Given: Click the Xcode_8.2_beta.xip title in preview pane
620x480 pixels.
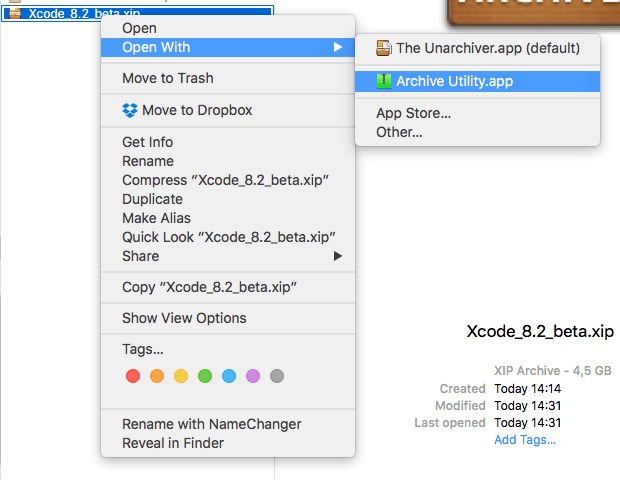Looking at the screenshot, I should (x=540, y=331).
